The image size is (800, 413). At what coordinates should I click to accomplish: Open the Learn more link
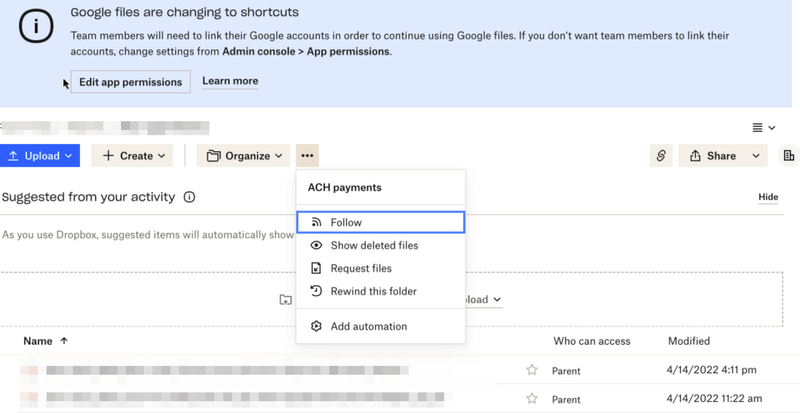tap(230, 81)
